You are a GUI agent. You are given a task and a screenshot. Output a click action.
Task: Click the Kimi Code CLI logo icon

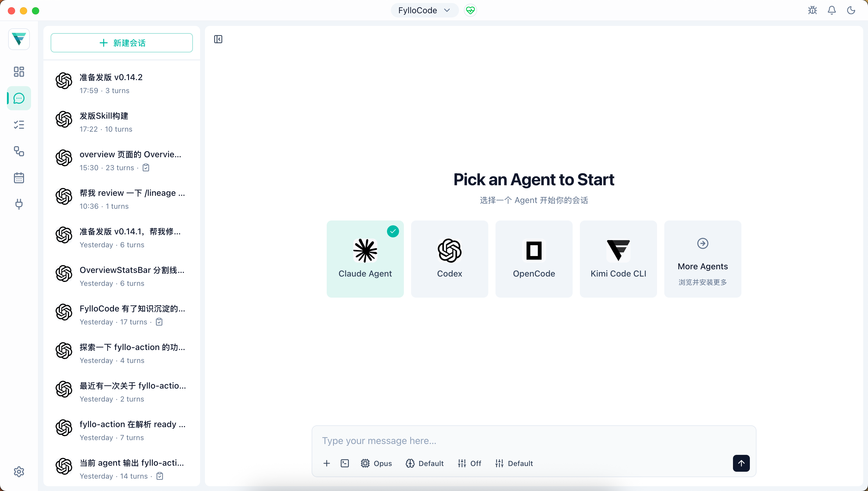tap(618, 251)
